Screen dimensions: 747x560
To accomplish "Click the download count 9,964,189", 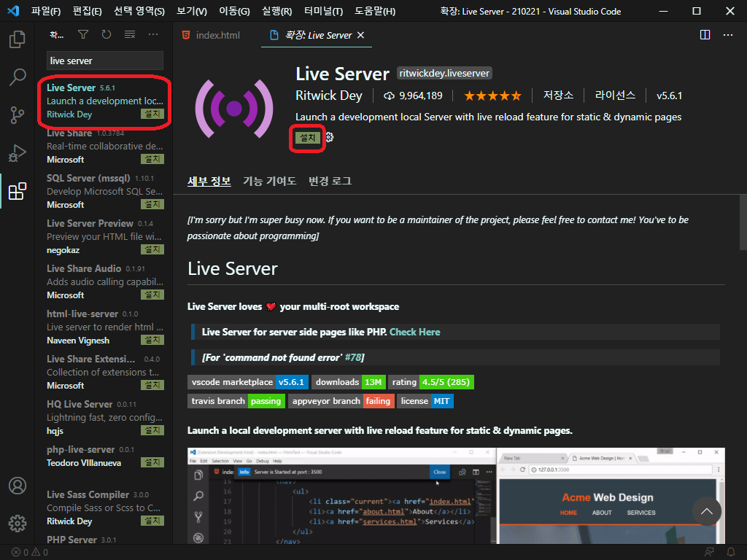I will [413, 96].
